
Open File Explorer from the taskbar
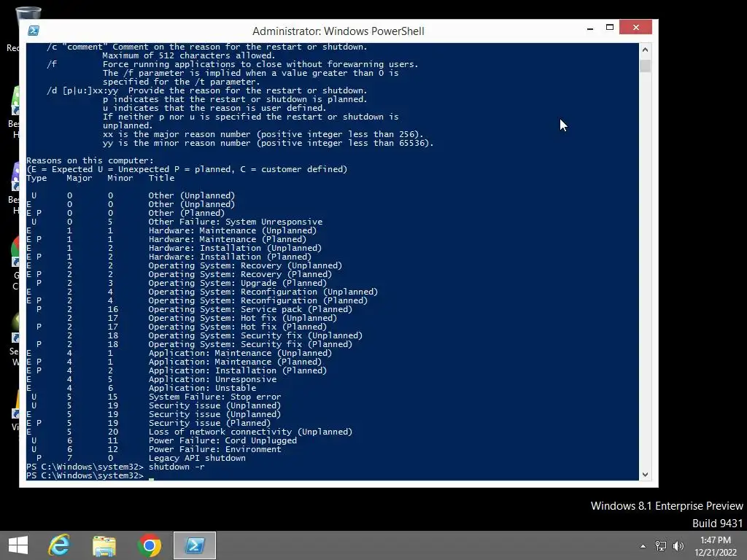(x=104, y=545)
